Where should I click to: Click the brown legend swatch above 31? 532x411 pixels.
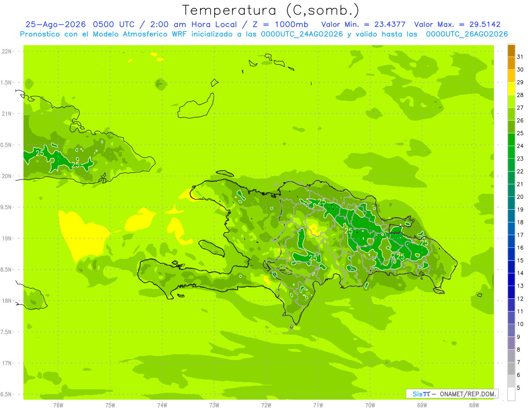[511, 51]
